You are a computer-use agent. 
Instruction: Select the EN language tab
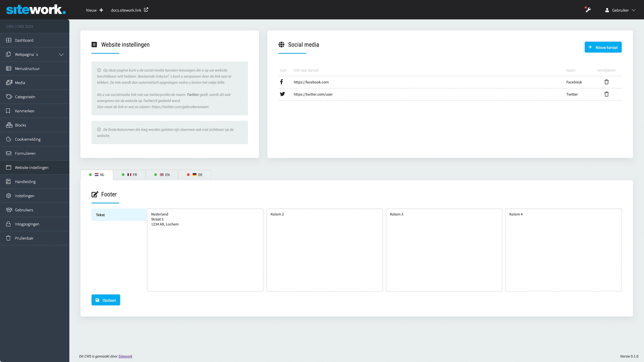162,175
